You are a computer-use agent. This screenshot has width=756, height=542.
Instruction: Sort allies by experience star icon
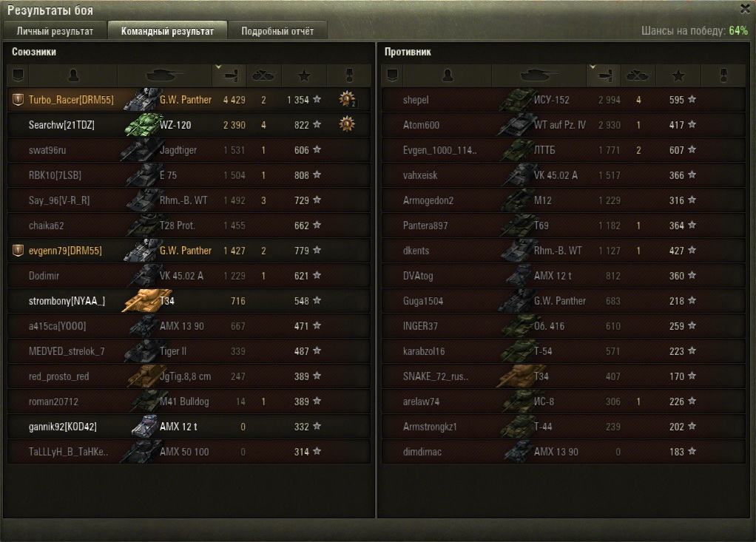(304, 75)
